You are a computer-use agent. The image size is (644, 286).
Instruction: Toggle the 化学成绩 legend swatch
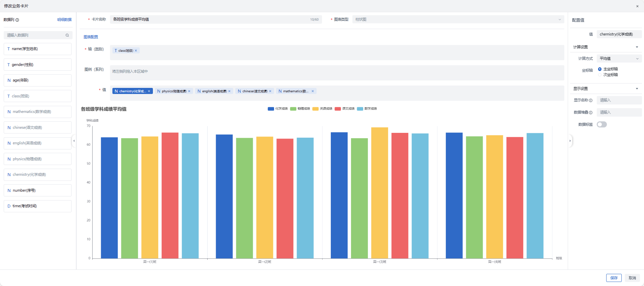[x=271, y=109]
